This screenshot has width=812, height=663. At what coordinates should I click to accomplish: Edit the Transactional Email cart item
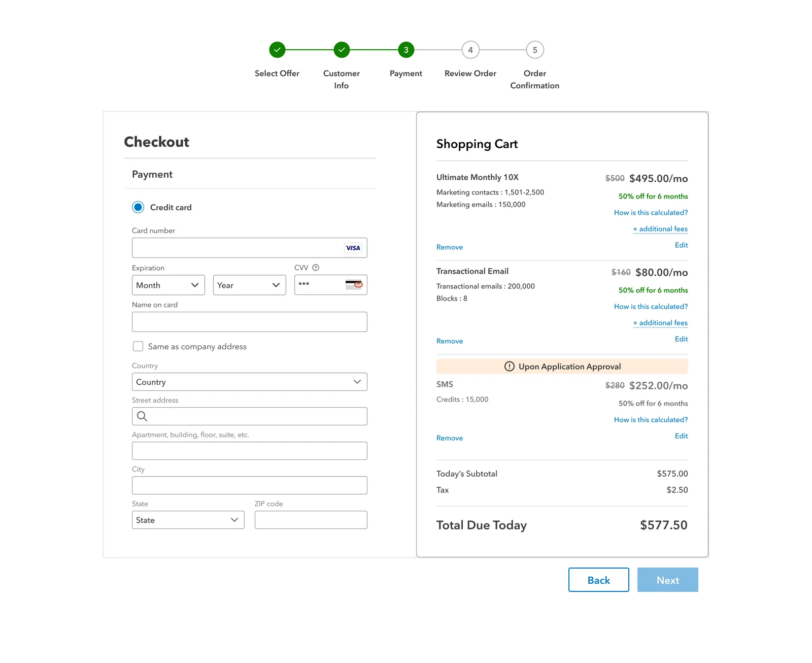682,339
